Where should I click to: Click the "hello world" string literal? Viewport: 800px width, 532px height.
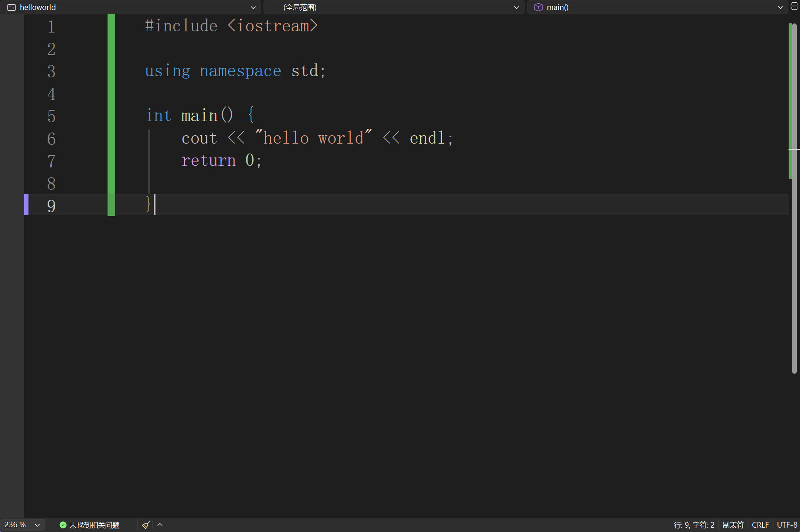pyautogui.click(x=313, y=138)
